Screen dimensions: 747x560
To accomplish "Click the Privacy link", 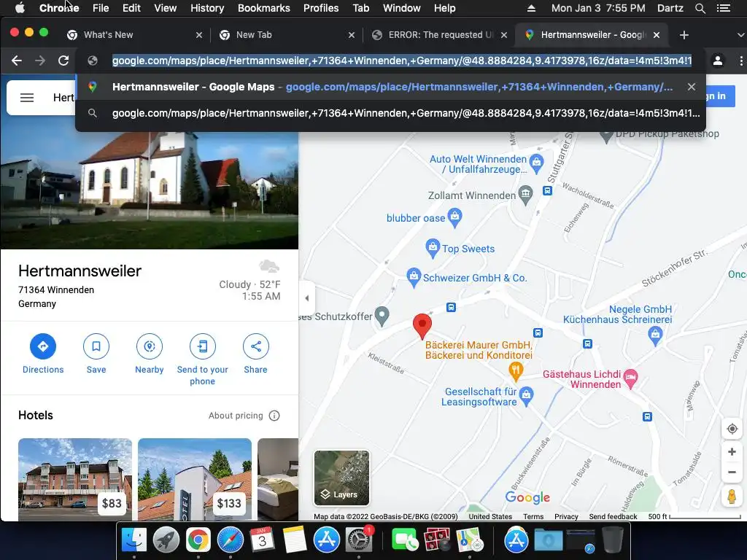I will coord(566,517).
